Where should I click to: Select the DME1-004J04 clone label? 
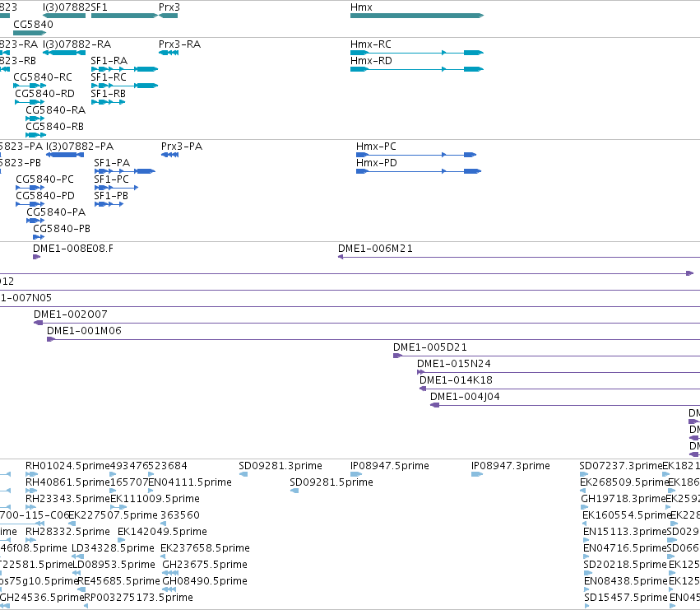[x=465, y=397]
